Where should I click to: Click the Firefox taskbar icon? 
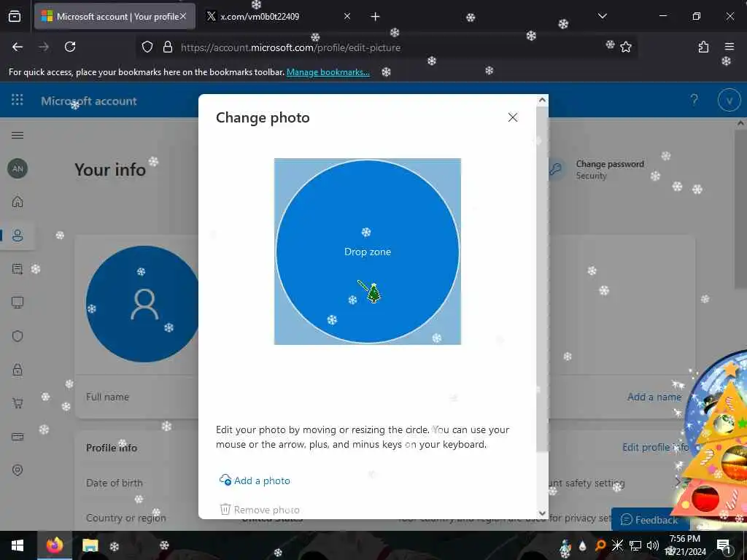54,545
